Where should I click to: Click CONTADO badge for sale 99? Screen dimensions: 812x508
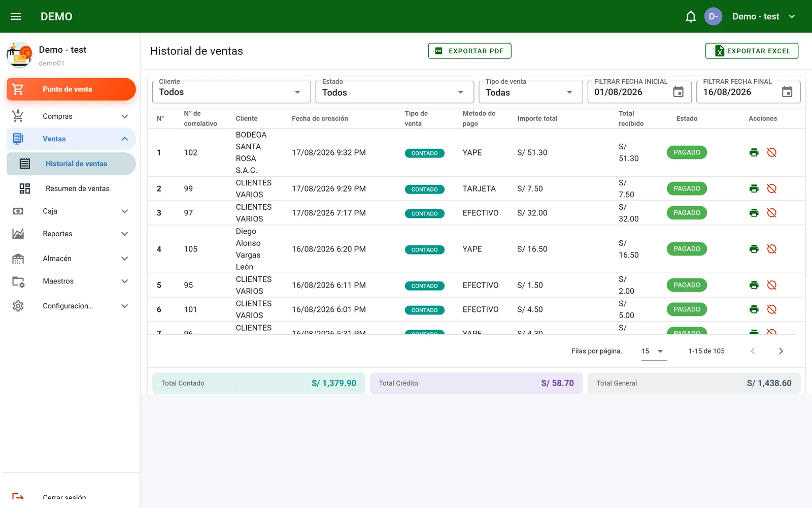[424, 189]
